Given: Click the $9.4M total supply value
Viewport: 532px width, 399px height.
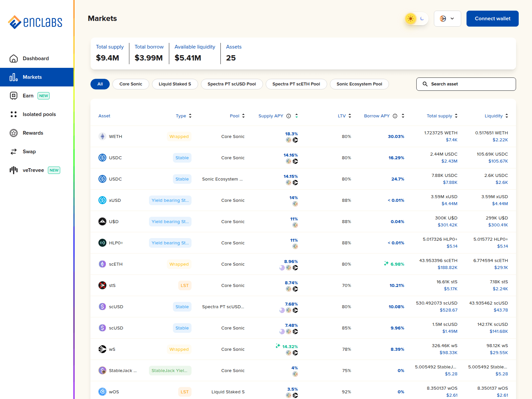Looking at the screenshot, I should pos(107,58).
